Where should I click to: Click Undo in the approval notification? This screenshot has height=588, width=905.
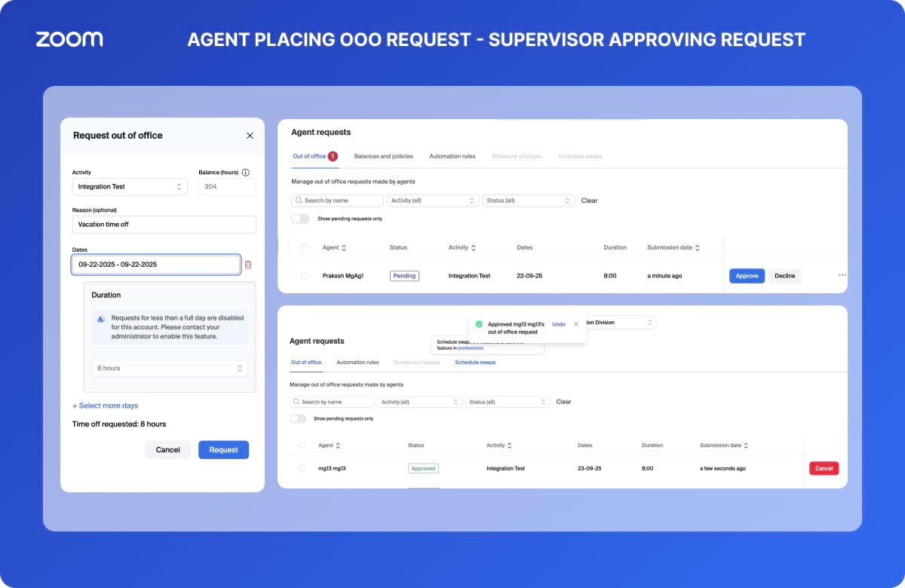558,324
